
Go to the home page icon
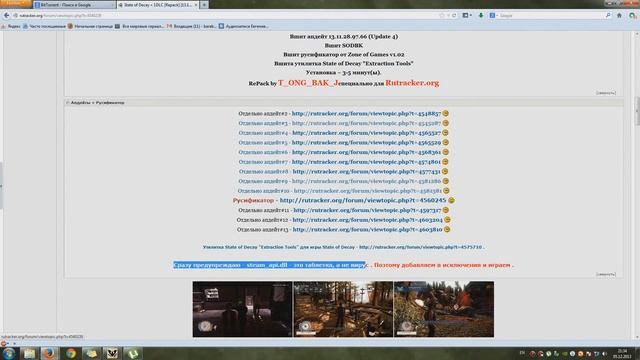619,16
